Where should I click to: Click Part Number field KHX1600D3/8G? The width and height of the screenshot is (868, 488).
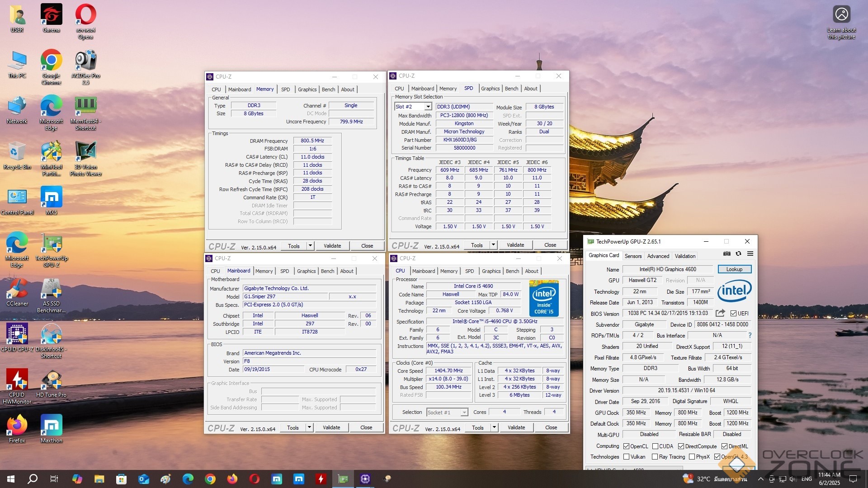pos(464,140)
